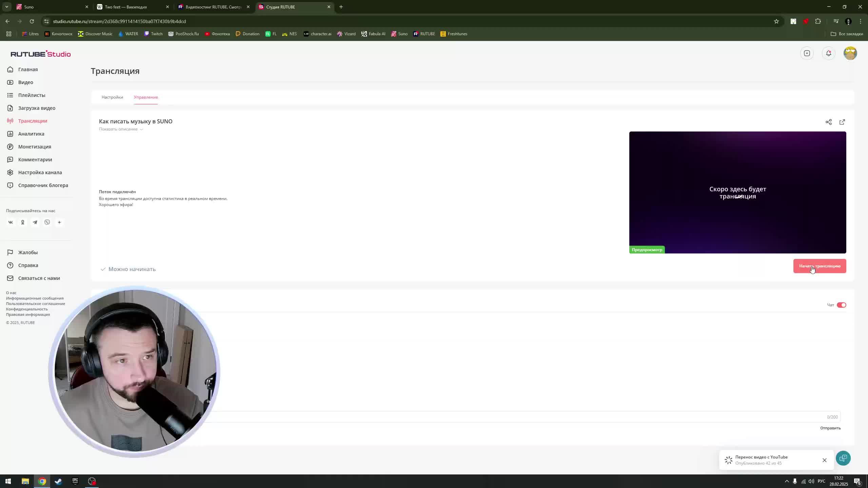
Task: Click Начать трансляцию button
Action: pos(820,266)
